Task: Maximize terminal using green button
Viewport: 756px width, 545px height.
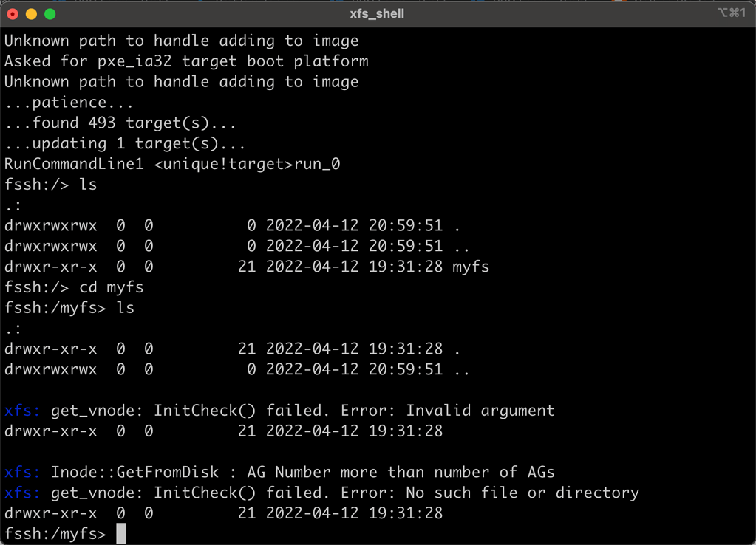Action: point(50,14)
